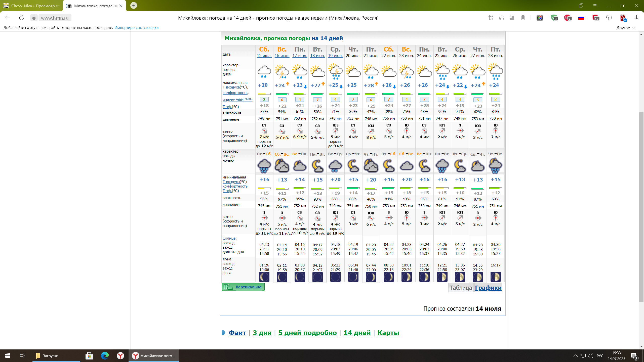The image size is (644, 362).
Task: Click the www.hmn.ru address field
Action: point(55,18)
